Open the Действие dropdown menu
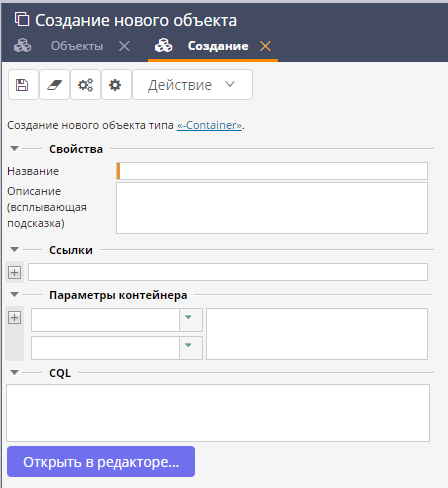Screen dimensions: 448x488 tap(192, 85)
